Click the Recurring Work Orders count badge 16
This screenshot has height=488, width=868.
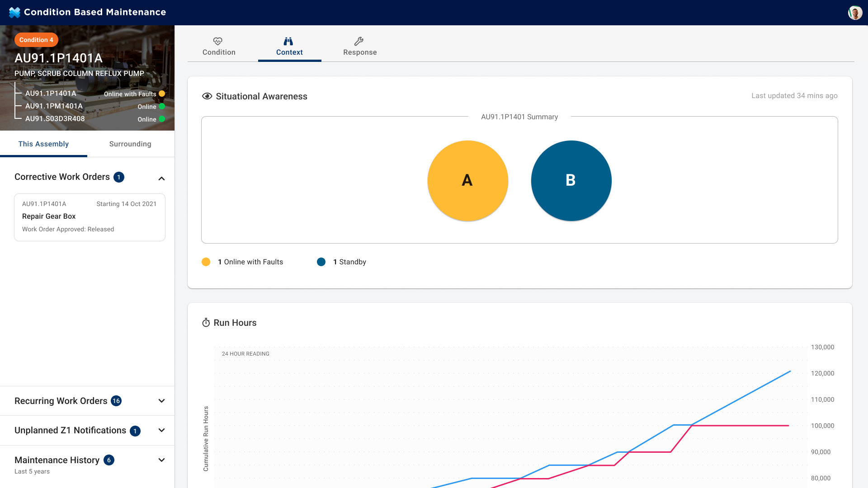pyautogui.click(x=116, y=401)
